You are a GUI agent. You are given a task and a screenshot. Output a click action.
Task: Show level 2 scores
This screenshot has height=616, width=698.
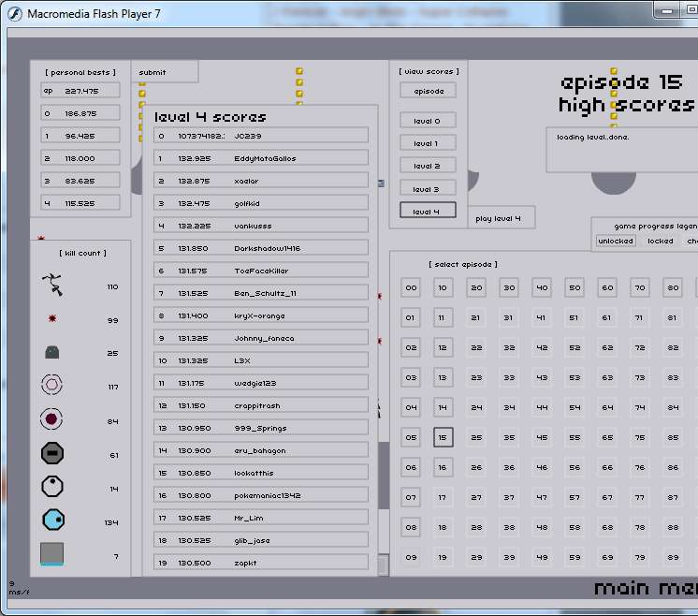pos(428,166)
